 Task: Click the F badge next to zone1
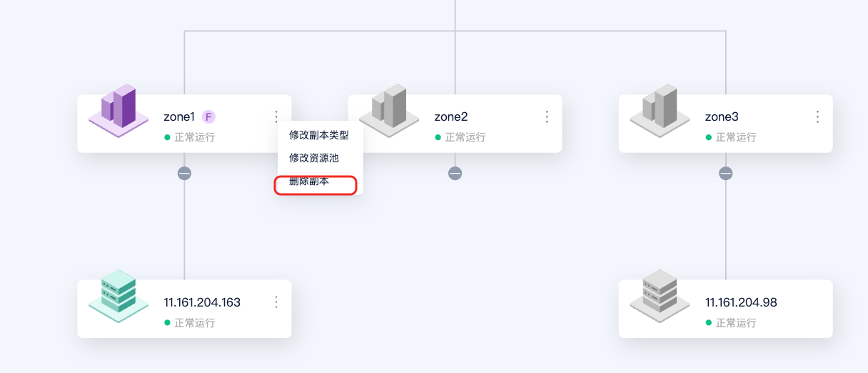point(208,116)
